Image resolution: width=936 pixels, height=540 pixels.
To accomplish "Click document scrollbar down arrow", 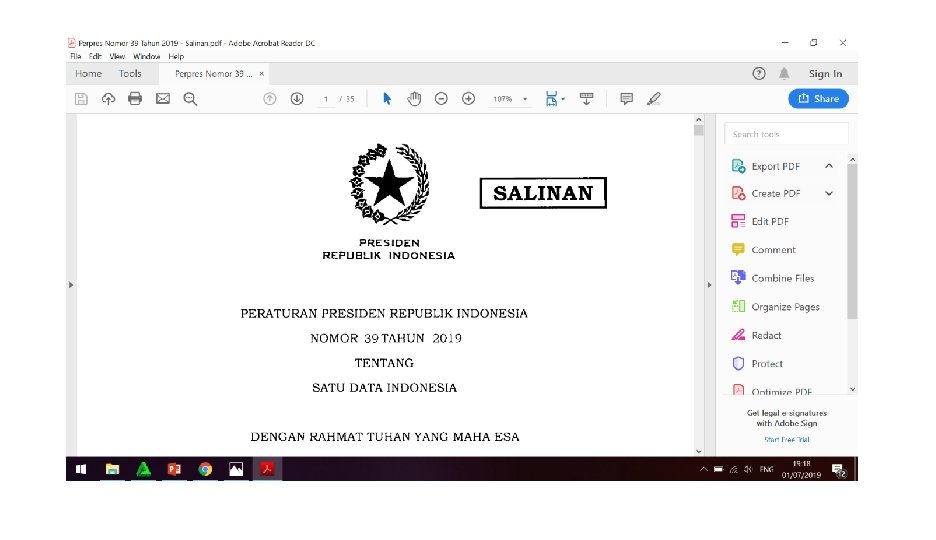I will pos(698,452).
